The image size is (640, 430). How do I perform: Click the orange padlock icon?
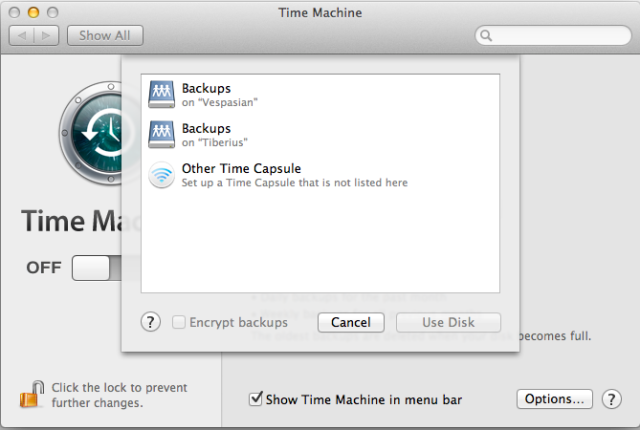click(31, 395)
